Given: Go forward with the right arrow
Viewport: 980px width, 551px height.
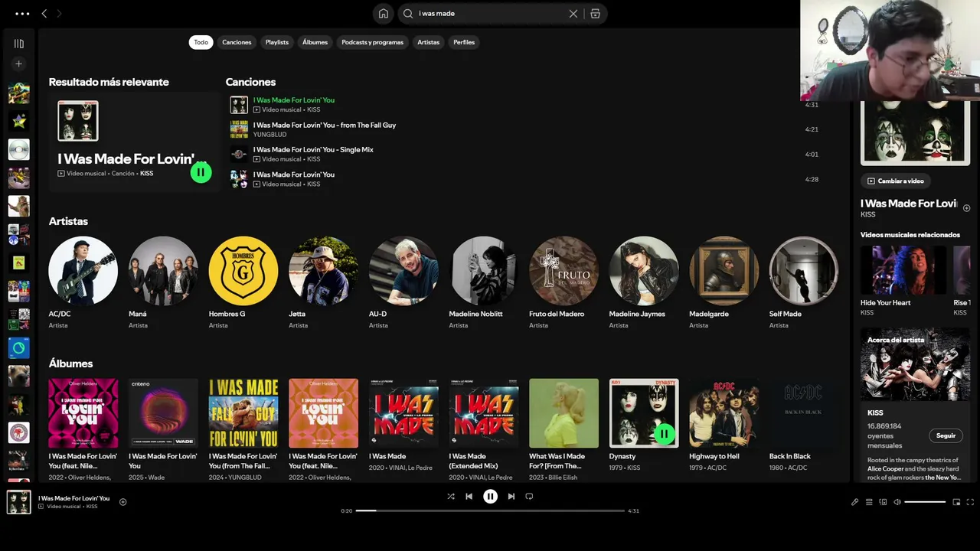Looking at the screenshot, I should click(59, 14).
